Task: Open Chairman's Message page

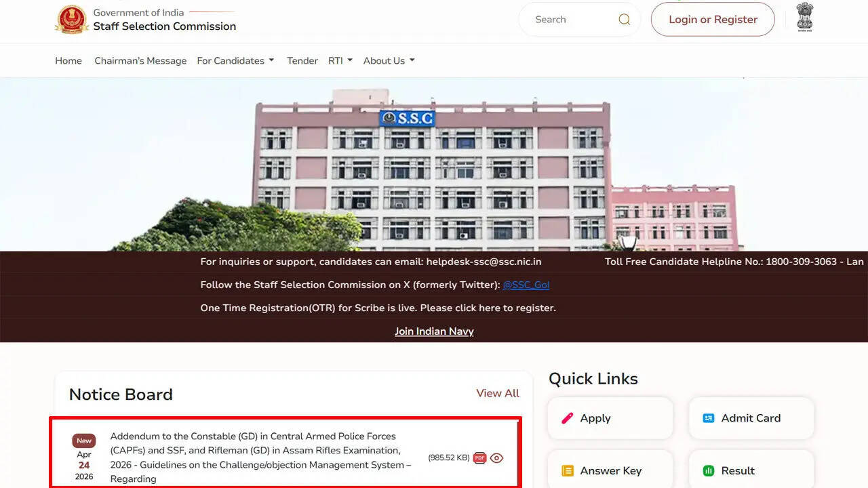Action: click(140, 61)
